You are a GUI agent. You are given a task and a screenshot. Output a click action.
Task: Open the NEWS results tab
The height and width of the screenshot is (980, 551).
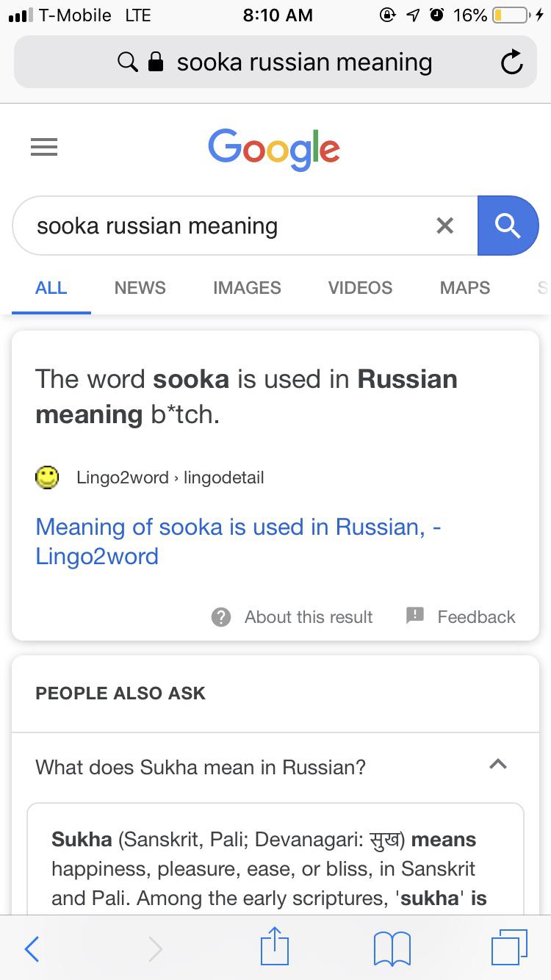[x=140, y=288]
